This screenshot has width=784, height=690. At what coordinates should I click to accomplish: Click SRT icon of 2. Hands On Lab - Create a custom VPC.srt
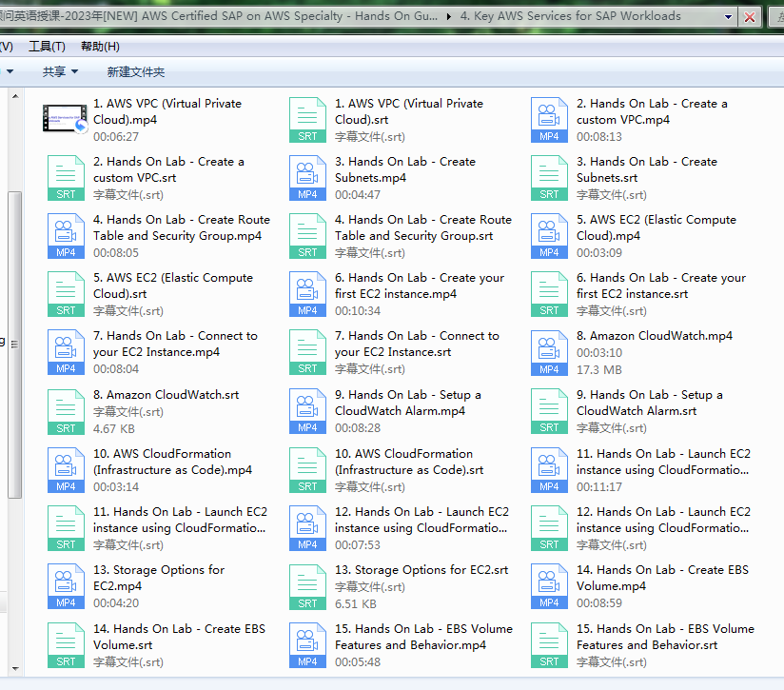click(x=66, y=178)
